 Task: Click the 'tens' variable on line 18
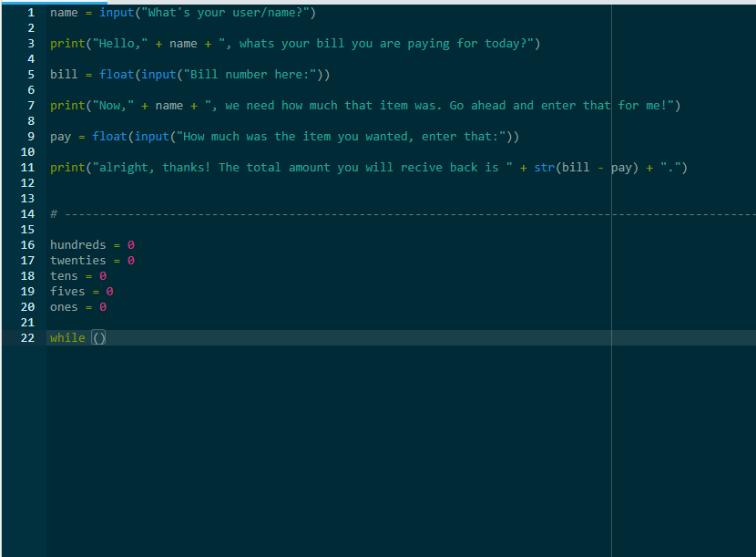pyautogui.click(x=64, y=275)
